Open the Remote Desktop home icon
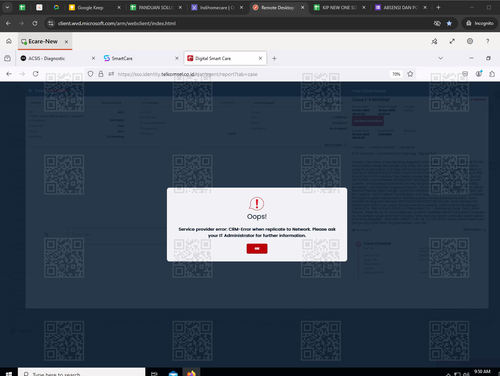Image resolution: width=500 pixels, height=376 pixels. pyautogui.click(x=9, y=41)
